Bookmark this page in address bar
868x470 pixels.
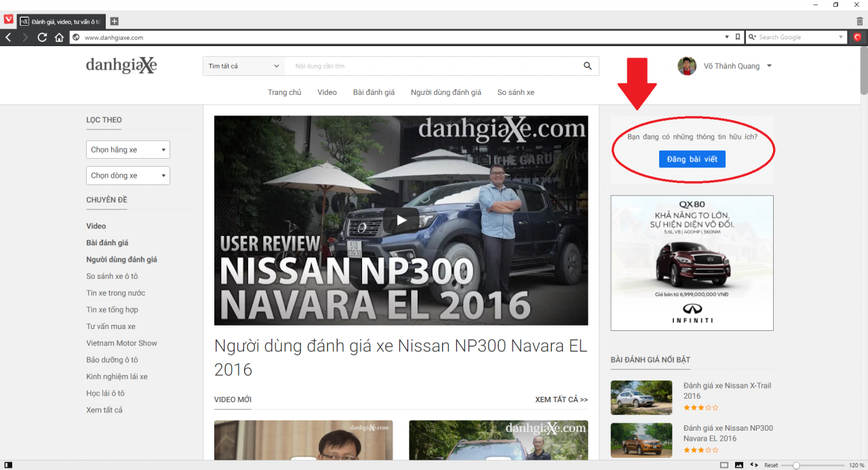tap(738, 37)
